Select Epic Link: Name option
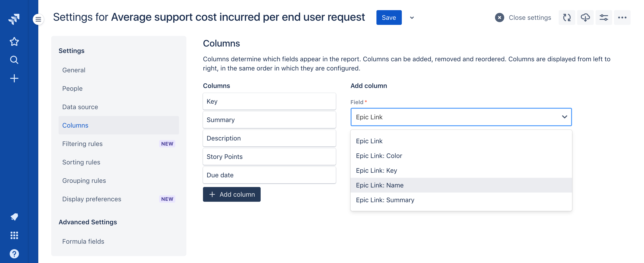This screenshot has height=263, width=644. [x=461, y=185]
